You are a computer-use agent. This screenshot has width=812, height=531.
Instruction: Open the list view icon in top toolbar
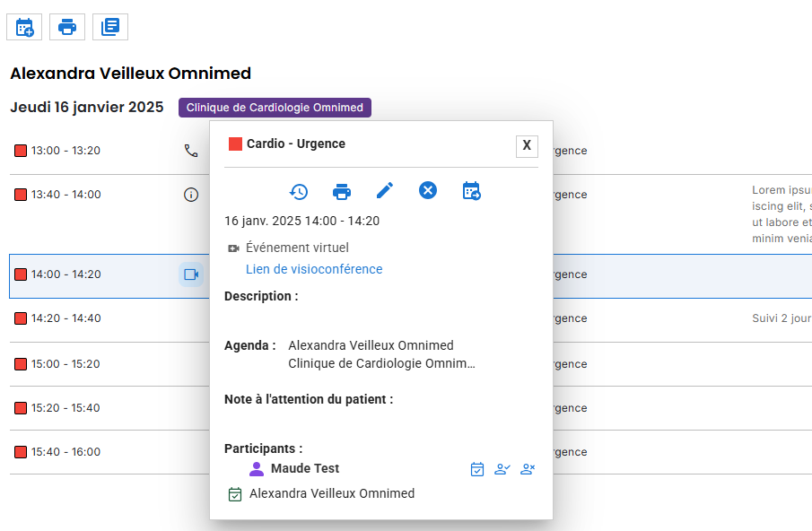110,27
